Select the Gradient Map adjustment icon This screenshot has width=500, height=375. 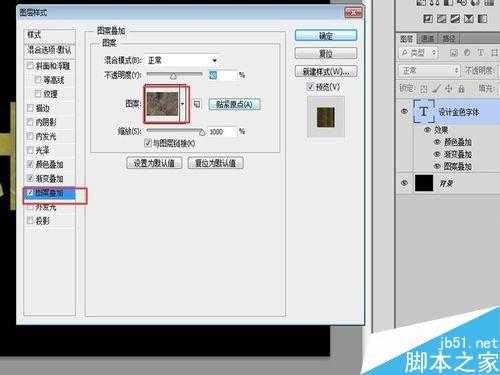coord(483,18)
